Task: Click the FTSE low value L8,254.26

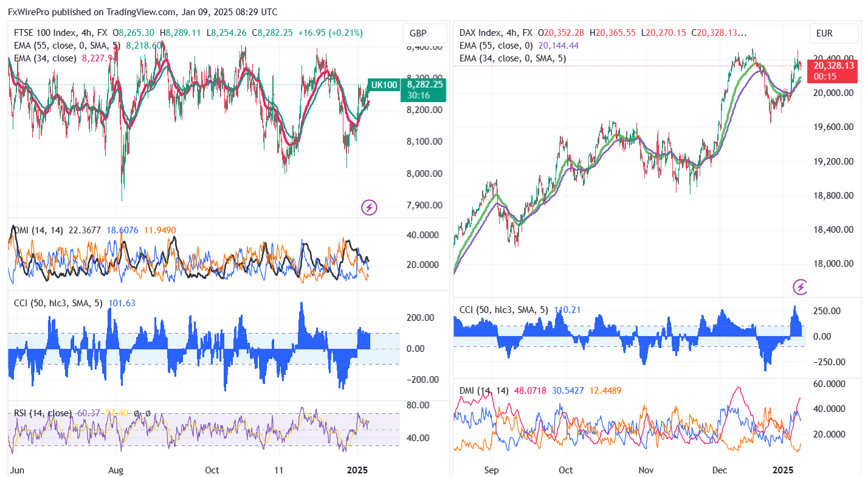Action: [227, 33]
